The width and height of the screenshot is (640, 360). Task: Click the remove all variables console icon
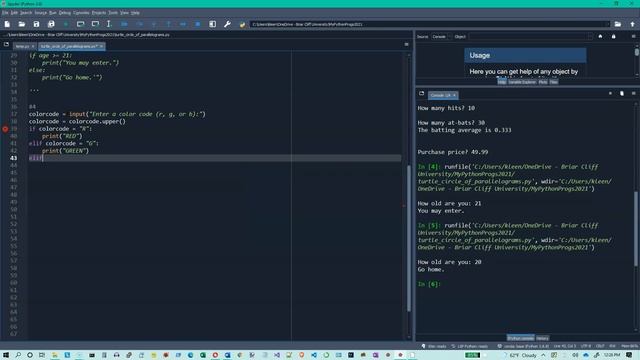(x=622, y=93)
